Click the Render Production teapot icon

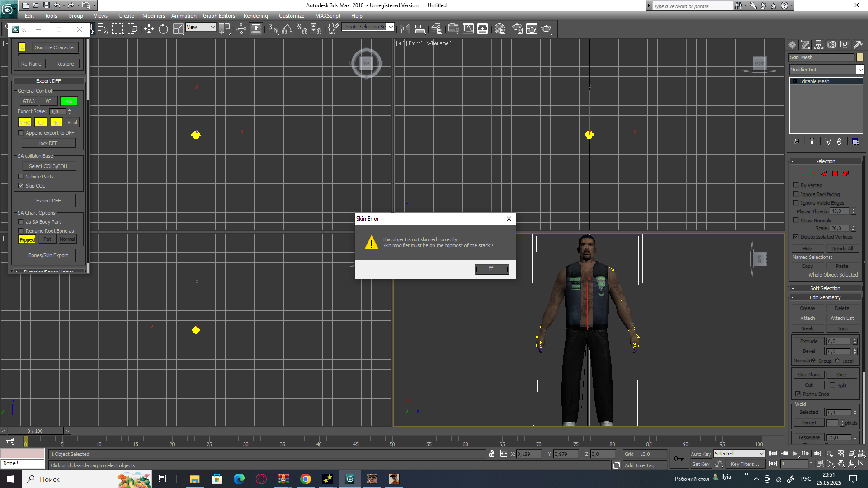coord(546,29)
